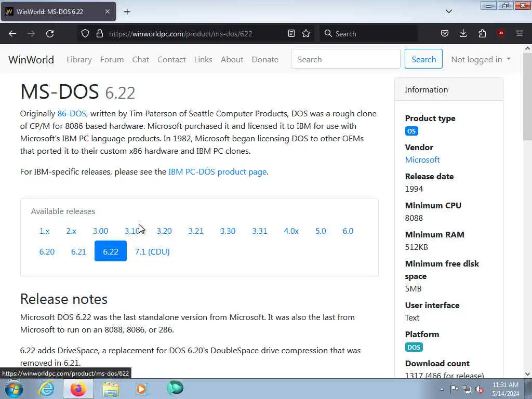Viewport: 532px width, 399px height.
Task: Bookmark this page with the star icon
Action: [306, 33]
